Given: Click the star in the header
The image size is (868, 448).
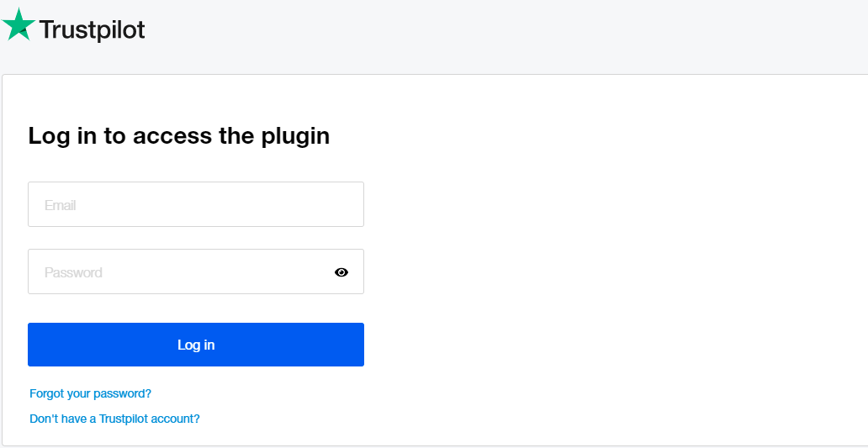Looking at the screenshot, I should coord(19,26).
